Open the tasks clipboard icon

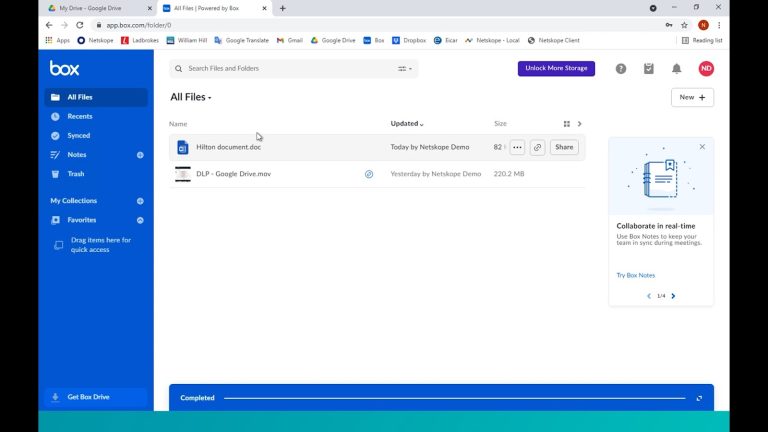[648, 69]
